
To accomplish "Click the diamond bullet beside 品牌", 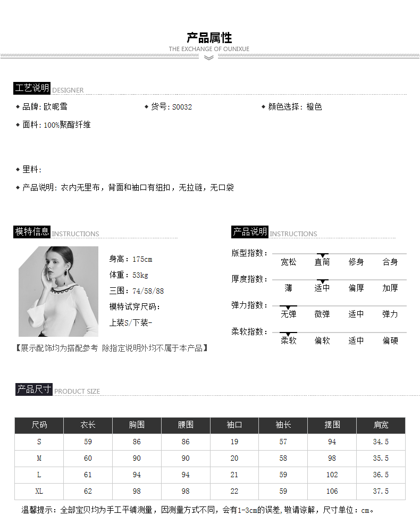I will (18, 106).
